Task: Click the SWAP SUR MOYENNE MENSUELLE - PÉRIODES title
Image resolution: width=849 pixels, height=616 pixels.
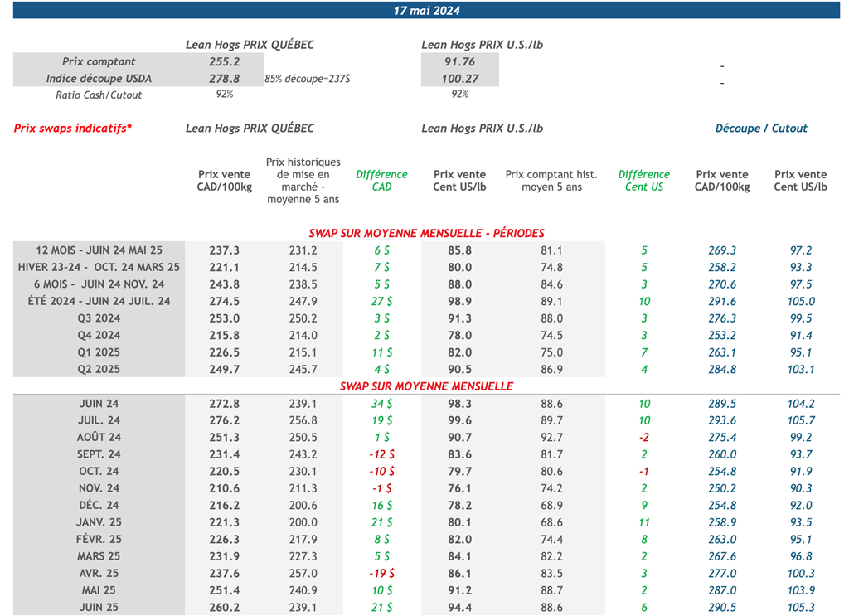Action: [x=426, y=234]
